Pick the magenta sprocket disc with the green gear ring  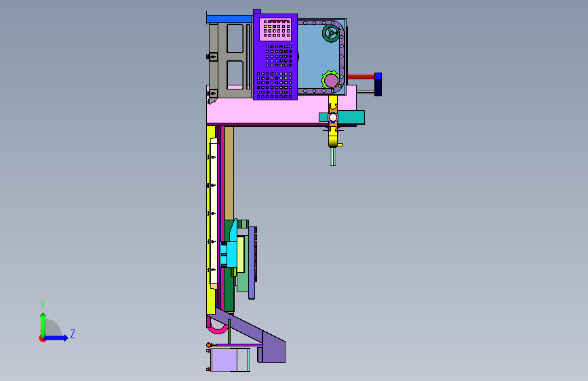[x=331, y=80]
